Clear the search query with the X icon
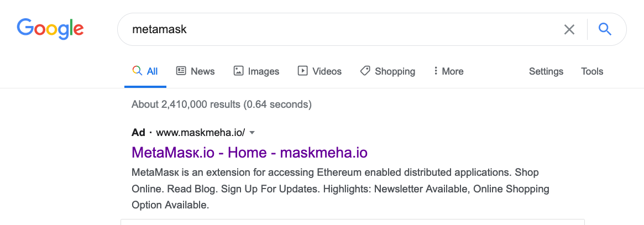Image resolution: width=644 pixels, height=225 pixels. pos(569,29)
